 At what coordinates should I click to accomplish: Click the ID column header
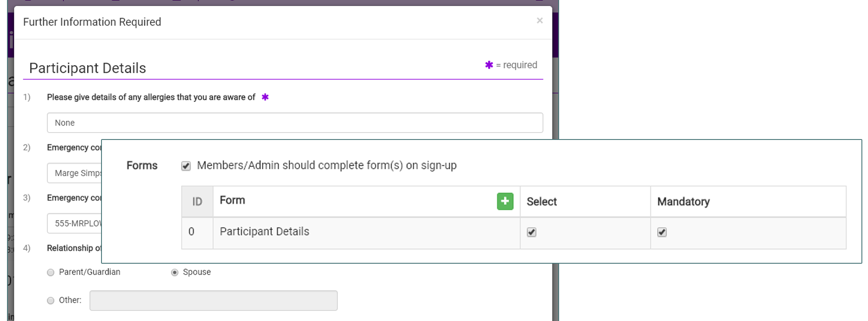[x=197, y=202]
